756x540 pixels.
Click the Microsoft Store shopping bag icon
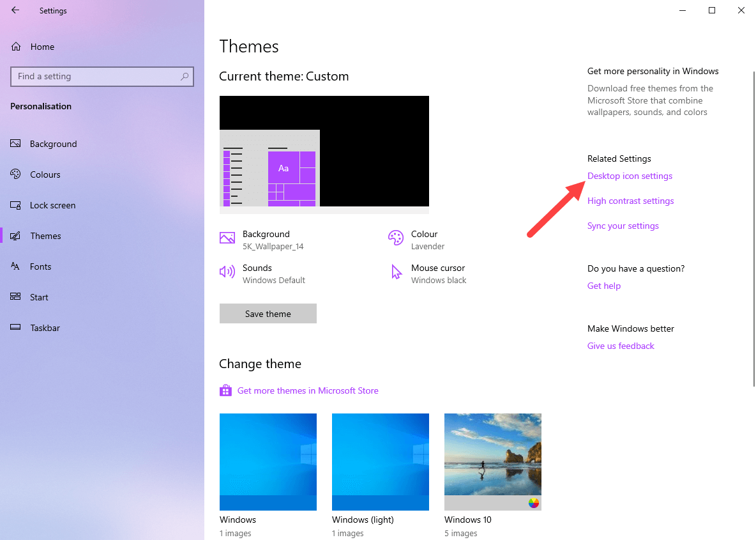point(225,390)
